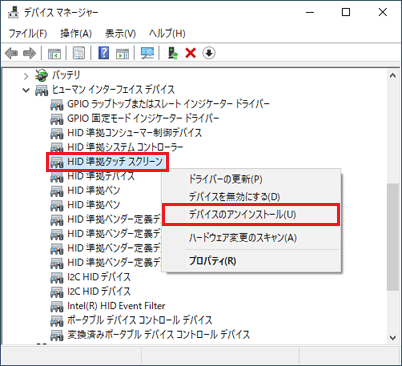Image resolution: width=402 pixels, height=366 pixels.
Task: Click the icon beside HID 準拠コンシューマー制御デバイス
Action: click(57, 133)
